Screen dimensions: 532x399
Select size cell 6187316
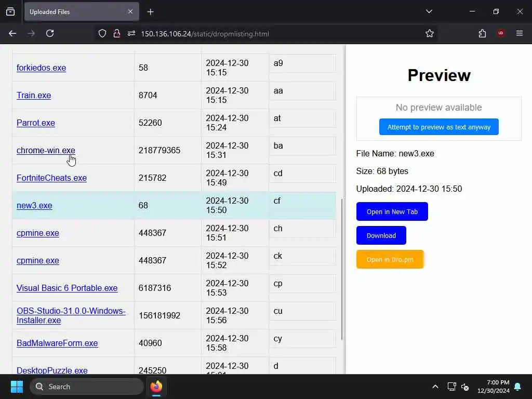coord(168,288)
